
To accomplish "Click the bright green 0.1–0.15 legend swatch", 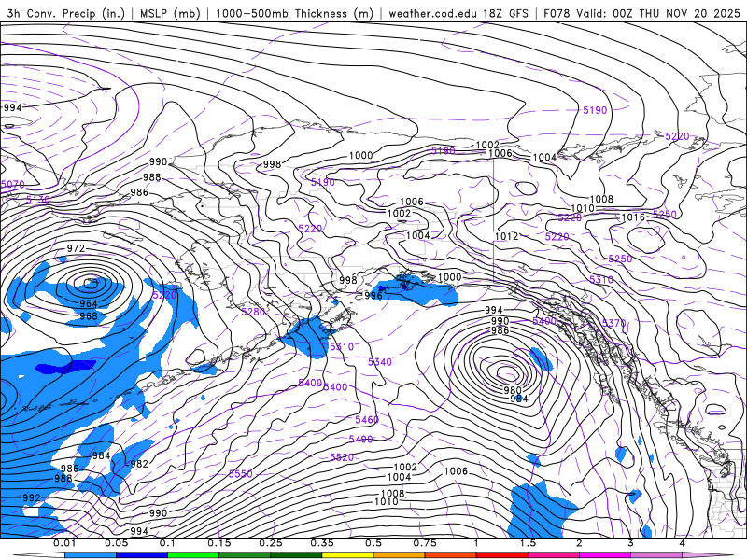I will point(193,555).
